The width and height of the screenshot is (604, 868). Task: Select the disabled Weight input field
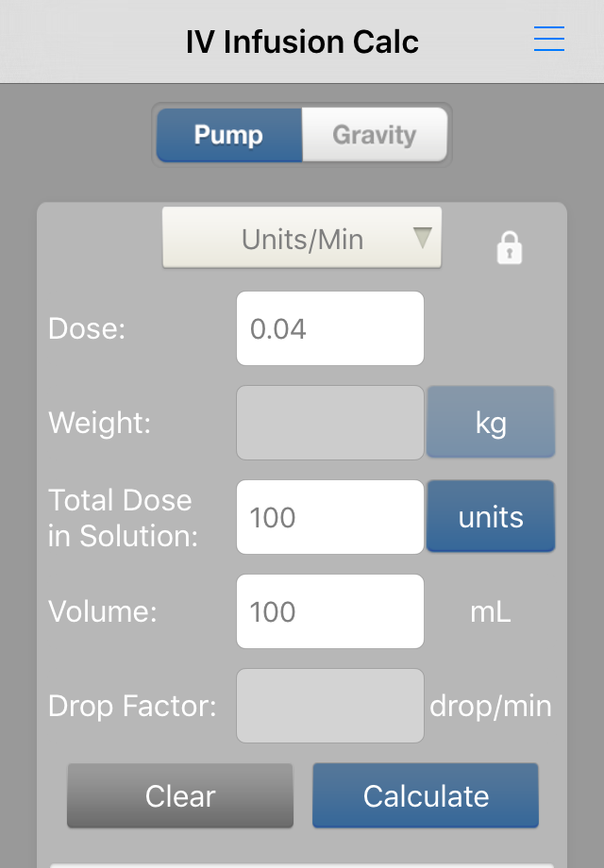330,423
